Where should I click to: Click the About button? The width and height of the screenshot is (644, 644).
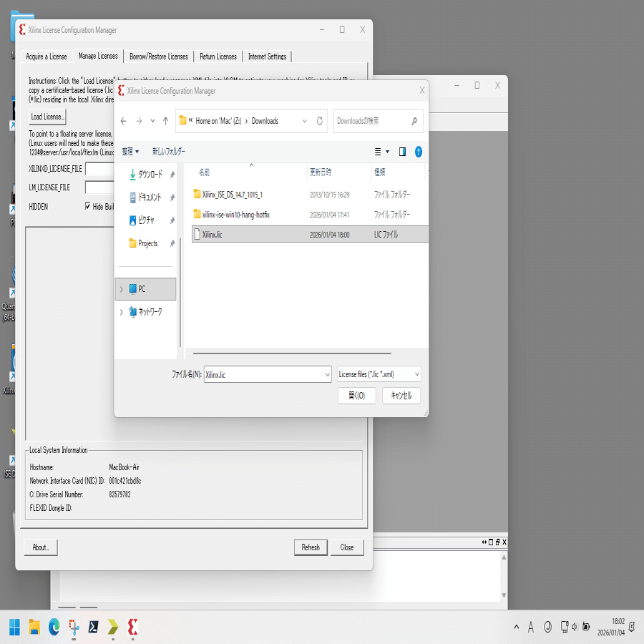coord(41,547)
